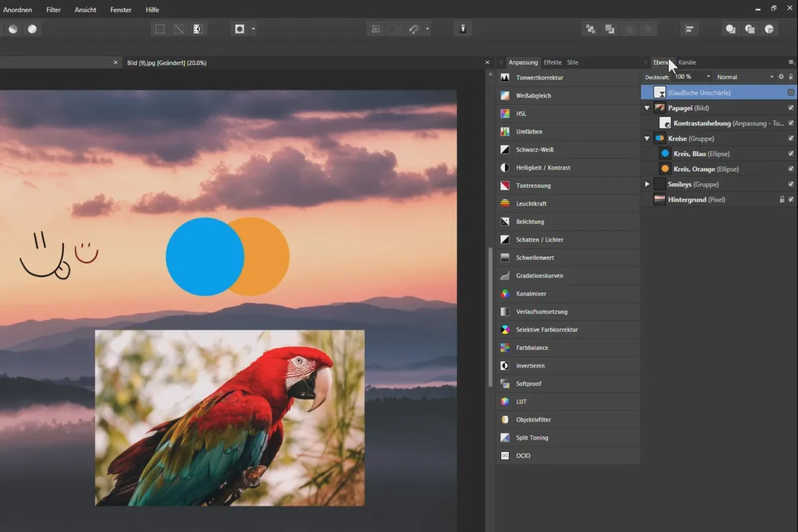Open the Anordnen menu

click(x=18, y=10)
